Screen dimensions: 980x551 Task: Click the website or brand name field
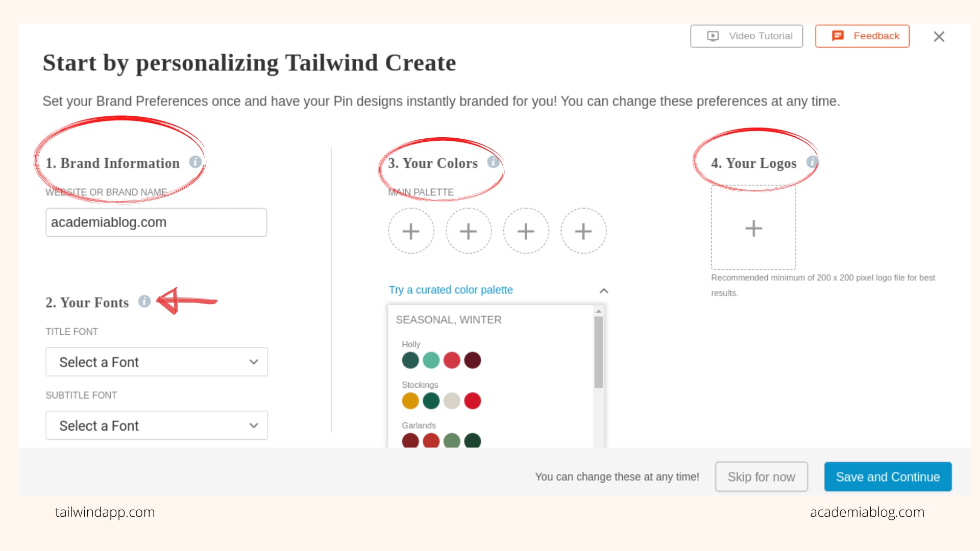(x=156, y=222)
